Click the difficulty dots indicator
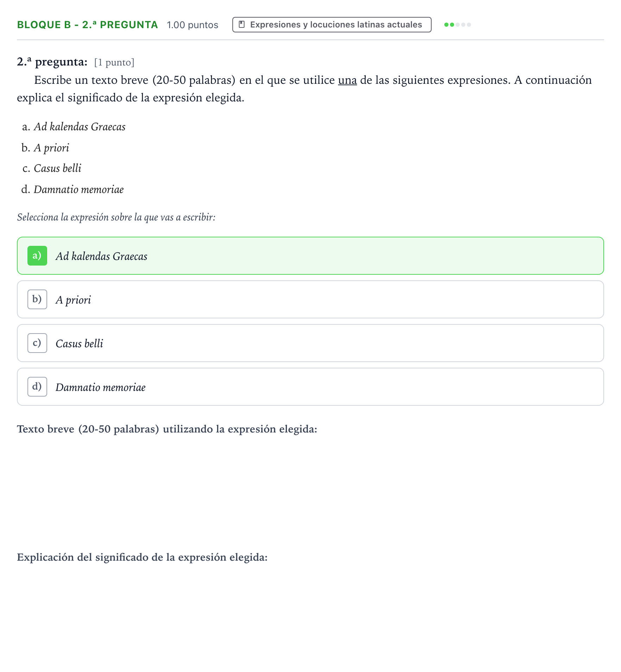Screen dimensions: 621x672 (458, 25)
